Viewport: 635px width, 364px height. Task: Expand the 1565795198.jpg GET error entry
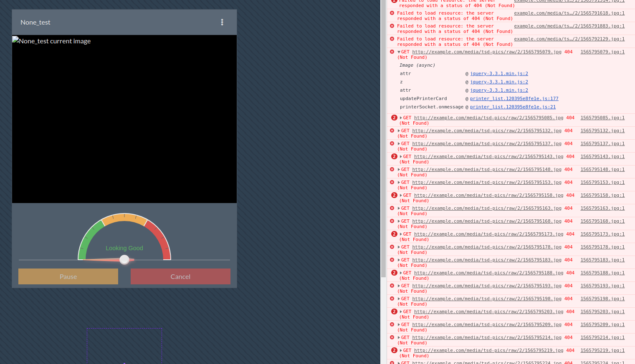399,299
